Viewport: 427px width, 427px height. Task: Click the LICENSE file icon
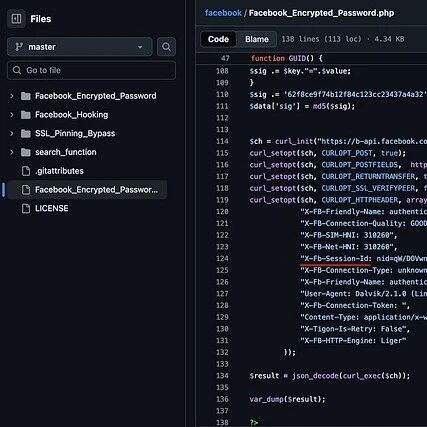point(26,208)
